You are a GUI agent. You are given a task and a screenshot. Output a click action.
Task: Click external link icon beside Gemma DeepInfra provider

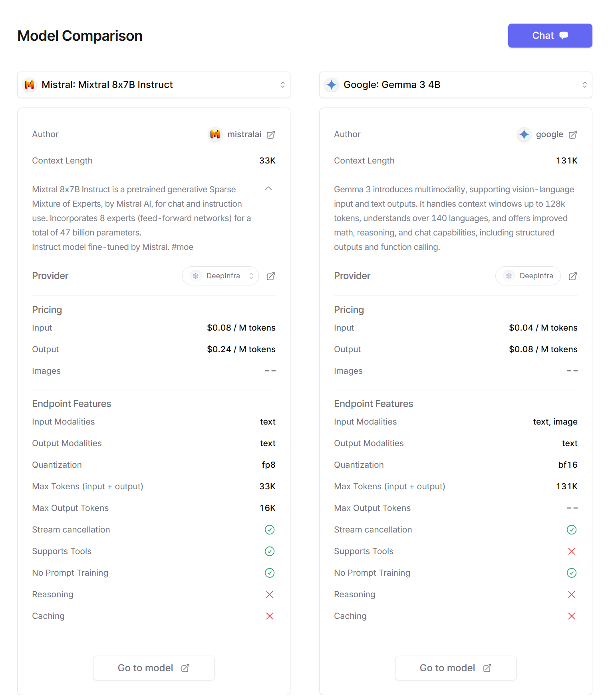[x=573, y=276]
